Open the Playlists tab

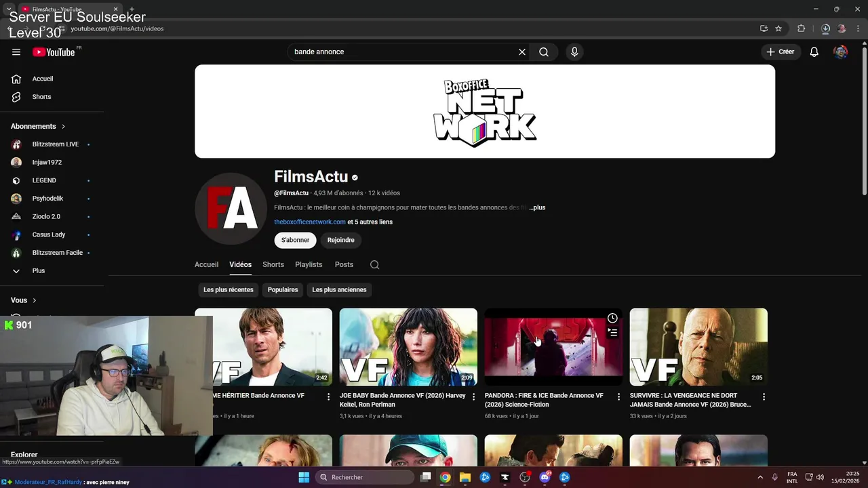[309, 265]
